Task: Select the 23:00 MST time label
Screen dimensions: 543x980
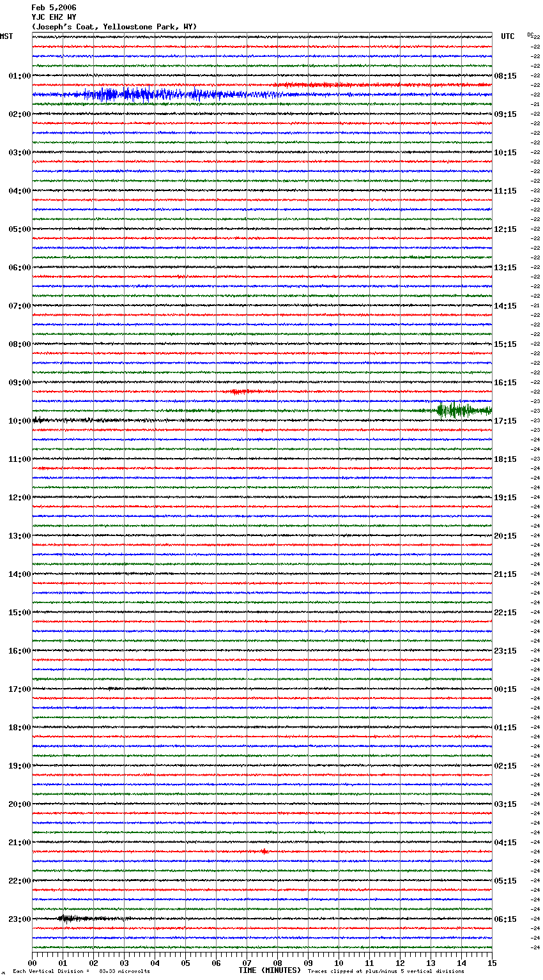Action: (20, 919)
